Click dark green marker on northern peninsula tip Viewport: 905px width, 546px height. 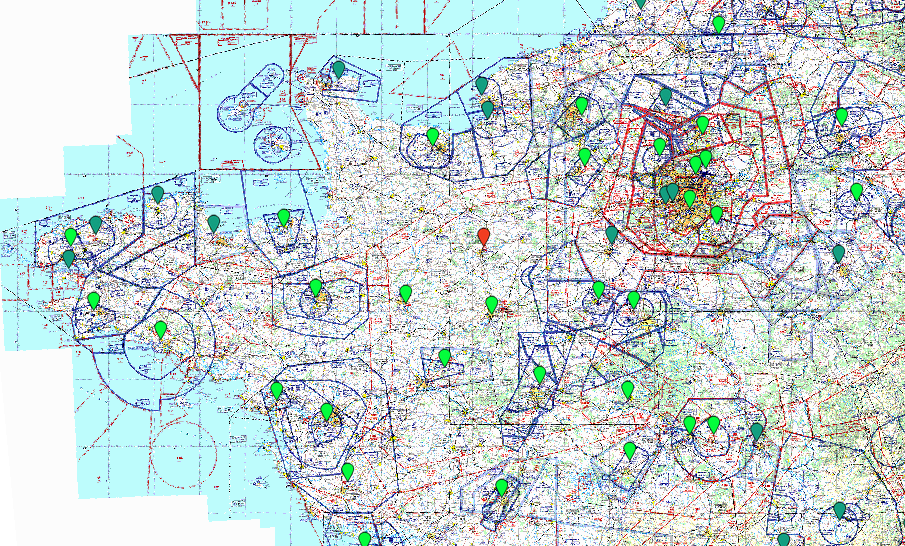338,70
